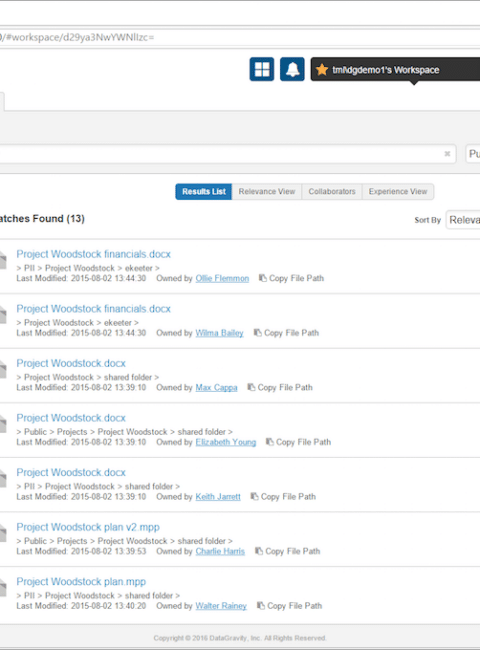Copy File Path for Max Cappa's file
The width and height of the screenshot is (480, 650).
click(x=285, y=387)
